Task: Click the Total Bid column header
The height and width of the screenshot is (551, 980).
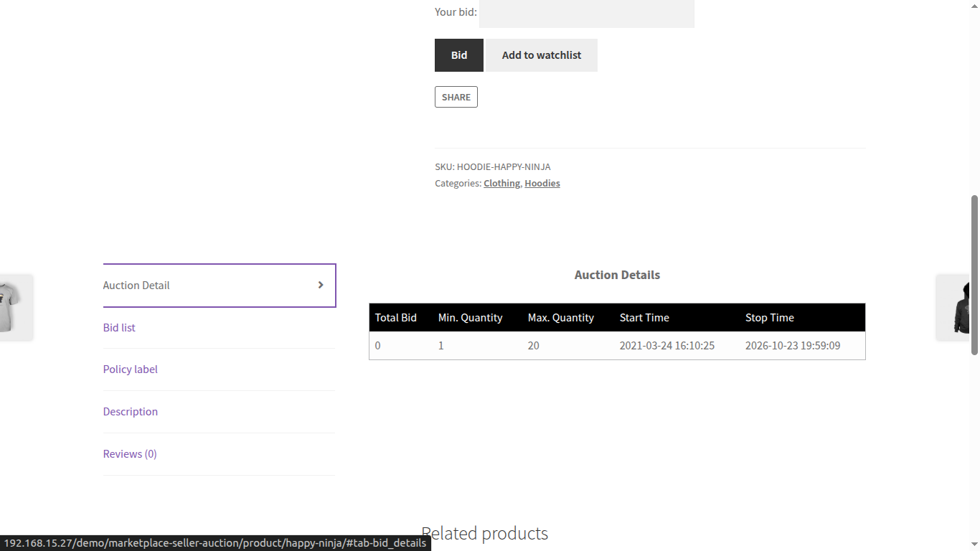Action: 396,318
